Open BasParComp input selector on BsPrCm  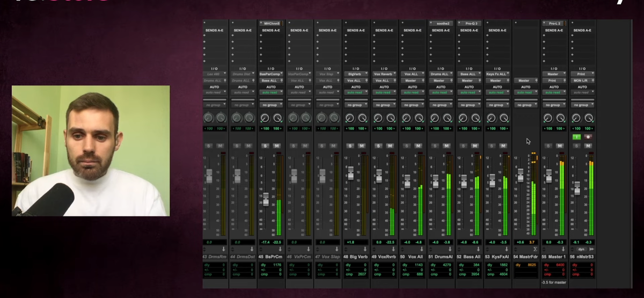271,74
